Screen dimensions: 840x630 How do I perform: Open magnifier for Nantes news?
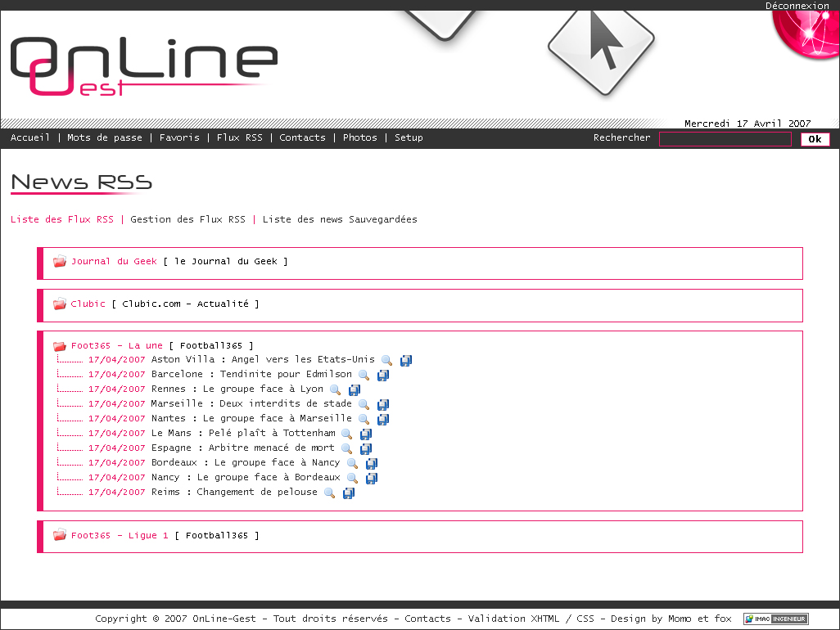click(x=364, y=419)
